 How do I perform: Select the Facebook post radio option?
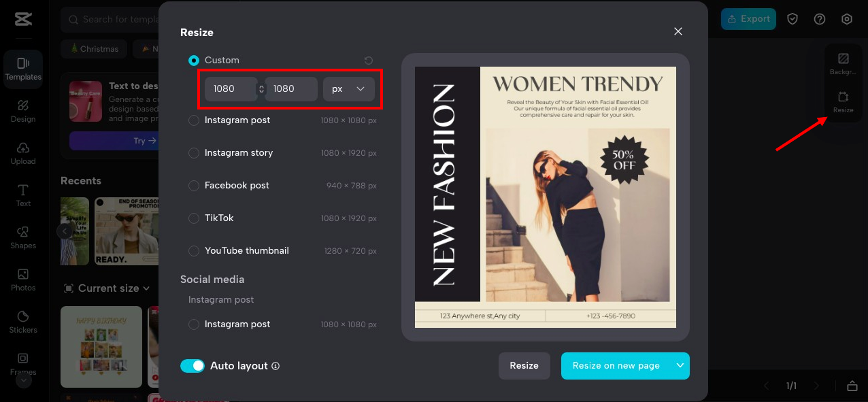coord(194,186)
